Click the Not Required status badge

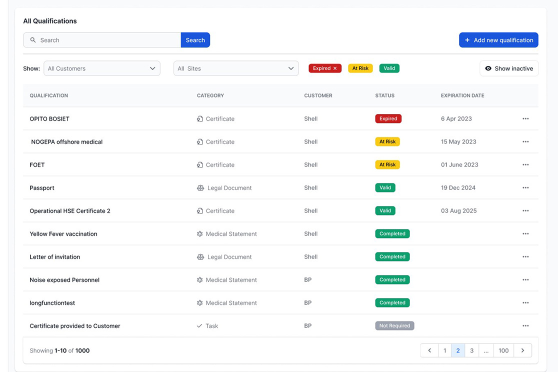pyautogui.click(x=394, y=326)
